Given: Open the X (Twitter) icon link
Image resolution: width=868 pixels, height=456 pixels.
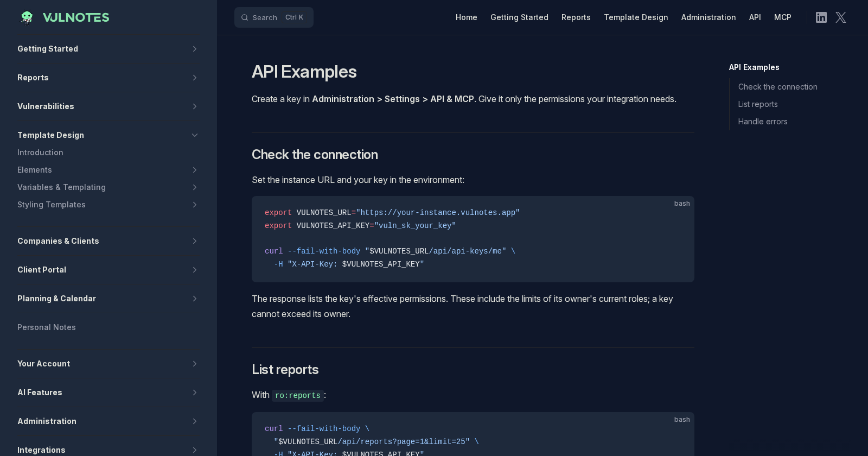Looking at the screenshot, I should 841,17.
